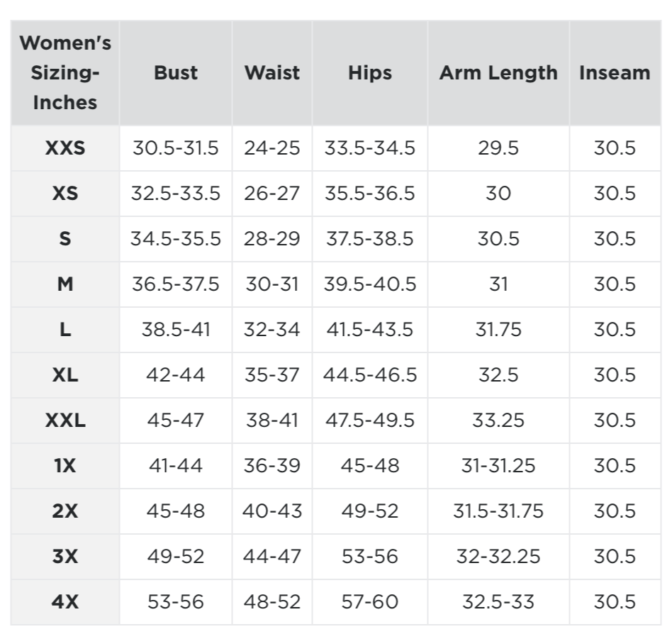This screenshot has height=634, width=672.
Task: Select arm length 31.75 in L row
Action: pyautogui.click(x=498, y=330)
